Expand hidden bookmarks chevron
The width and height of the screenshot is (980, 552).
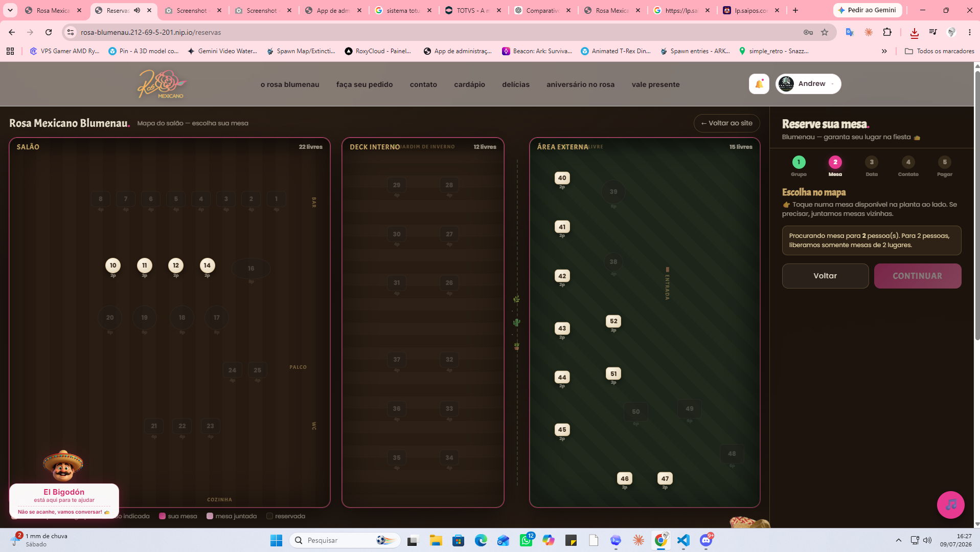click(x=884, y=51)
